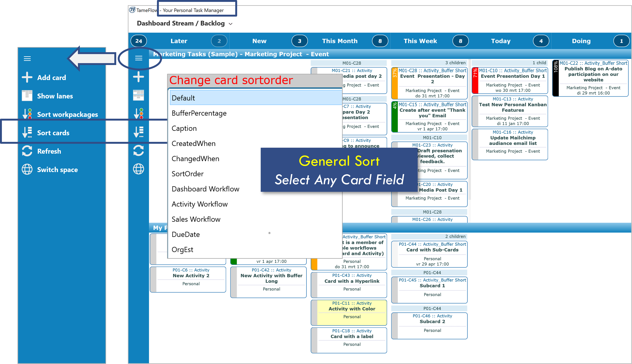Click the Today column count badge 4
Image resolution: width=632 pixels, height=364 pixels.
(x=541, y=41)
